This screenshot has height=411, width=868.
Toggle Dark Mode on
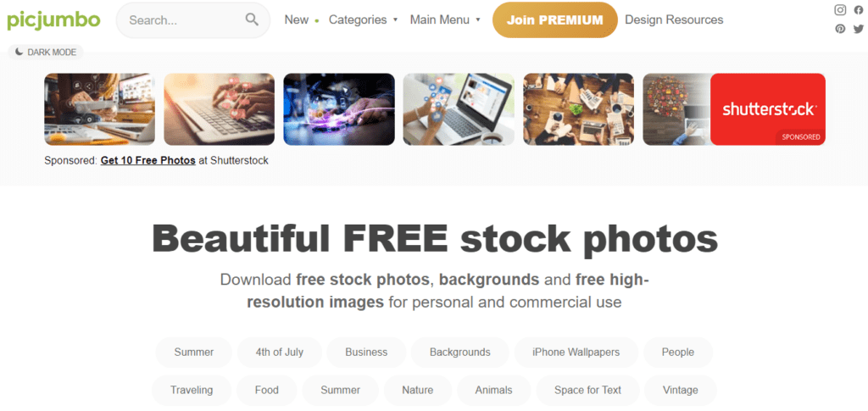(46, 52)
